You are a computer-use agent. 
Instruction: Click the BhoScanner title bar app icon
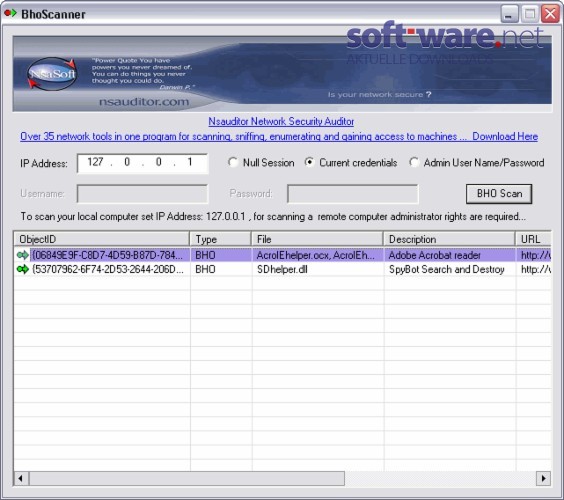coord(10,14)
